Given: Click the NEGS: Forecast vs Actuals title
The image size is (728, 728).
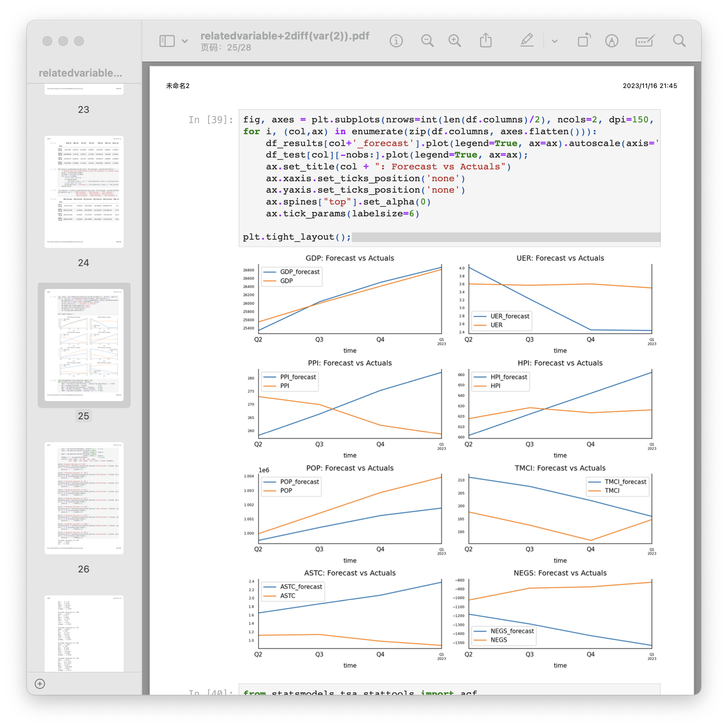Looking at the screenshot, I should tap(560, 573).
